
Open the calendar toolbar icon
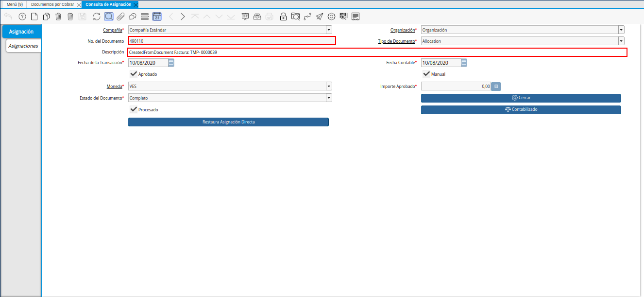click(156, 16)
